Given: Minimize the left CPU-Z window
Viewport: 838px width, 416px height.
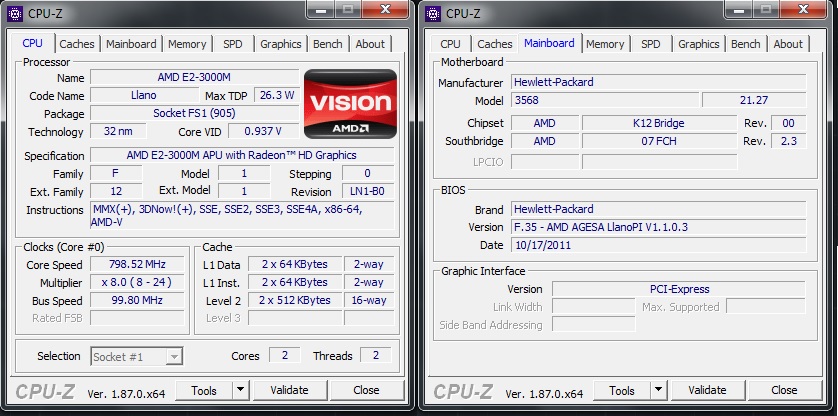Looking at the screenshot, I should pos(320,9).
